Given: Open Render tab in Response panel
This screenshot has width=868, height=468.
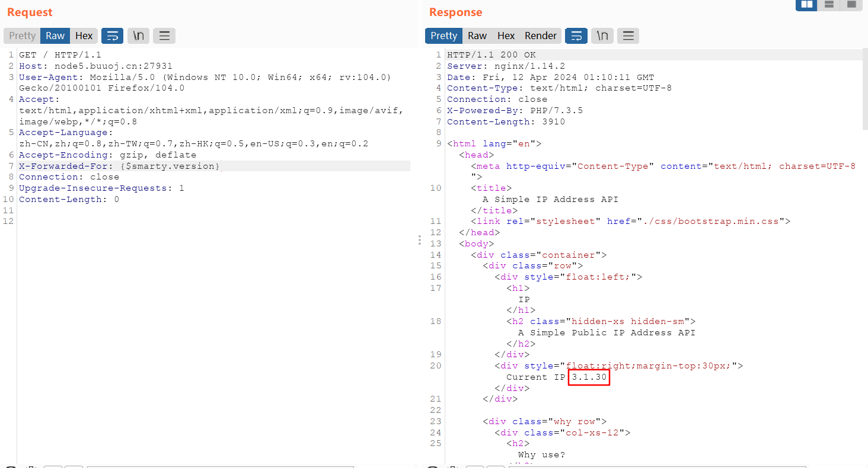Looking at the screenshot, I should (541, 36).
